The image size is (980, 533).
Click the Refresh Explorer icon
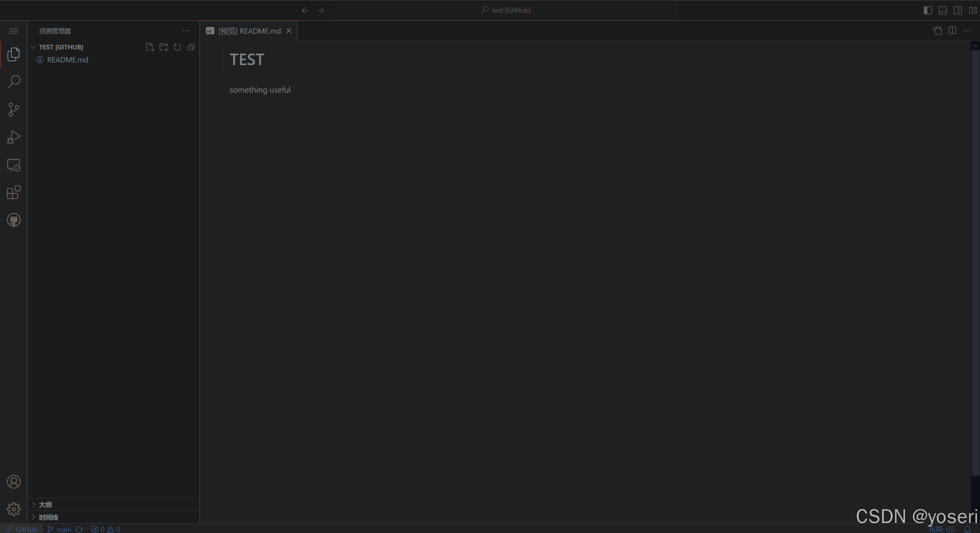coord(177,47)
